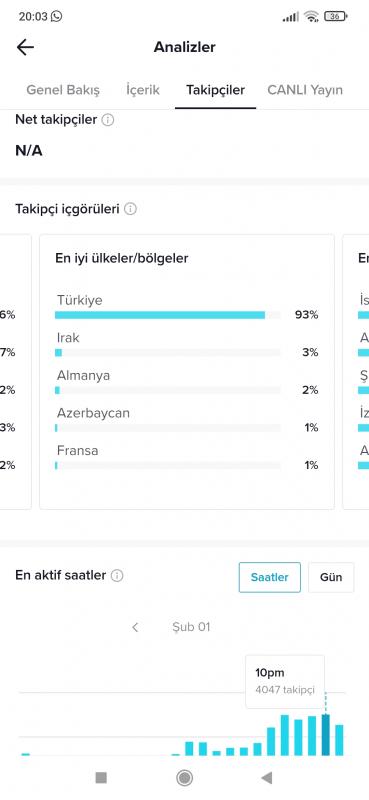This screenshot has width=369, height=800.
Task: Open info icon next to Net takipçiler
Action: click(x=108, y=120)
